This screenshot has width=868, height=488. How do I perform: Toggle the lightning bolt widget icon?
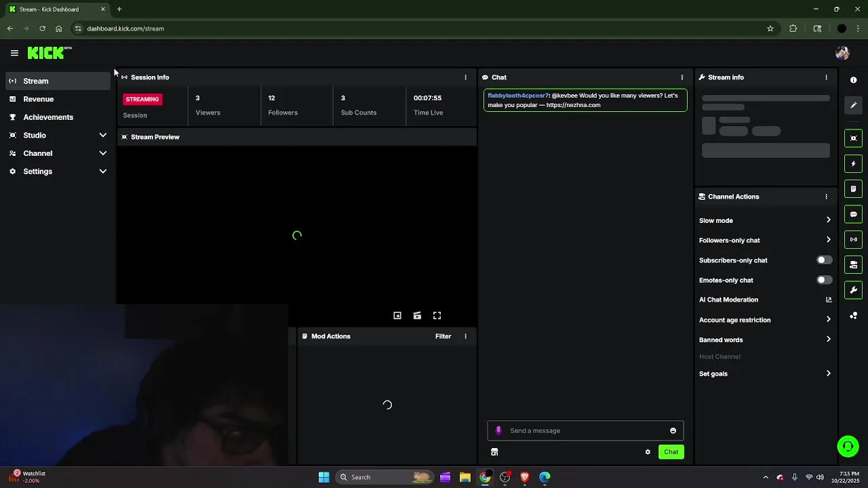853,163
